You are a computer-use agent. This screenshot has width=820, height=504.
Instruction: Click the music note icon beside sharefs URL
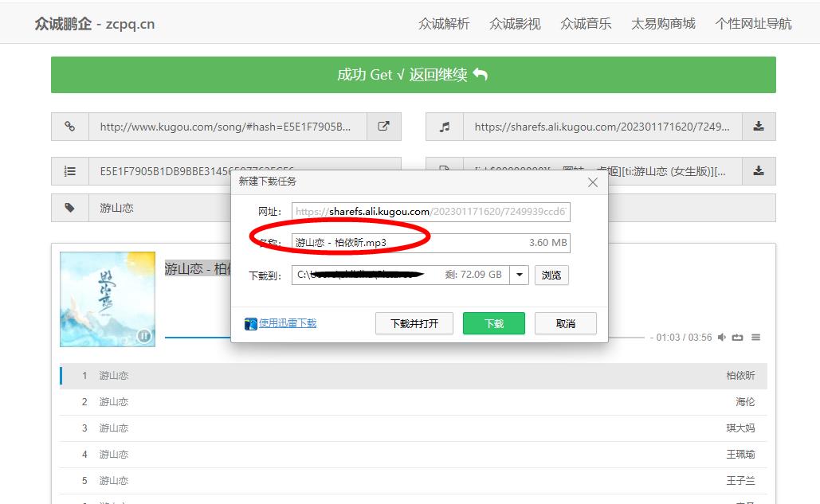tap(445, 127)
